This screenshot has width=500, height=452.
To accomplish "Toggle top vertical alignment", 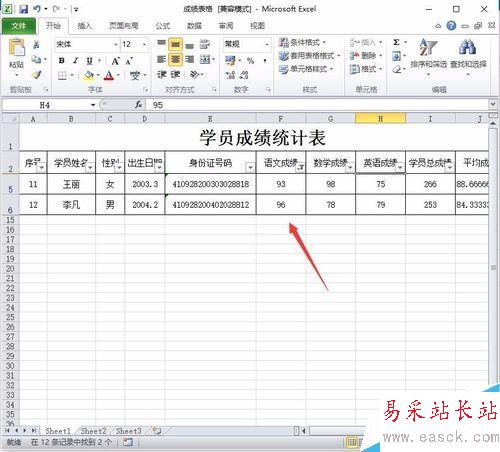I will (161, 43).
